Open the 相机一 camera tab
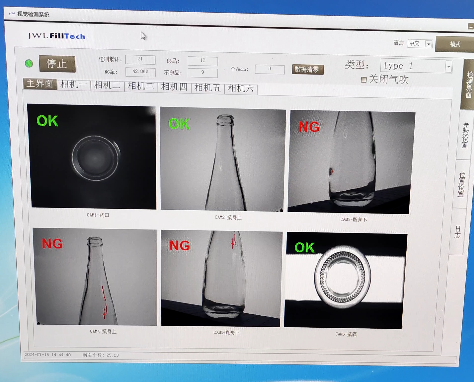Screen dimensions: 474x382 (74, 85)
